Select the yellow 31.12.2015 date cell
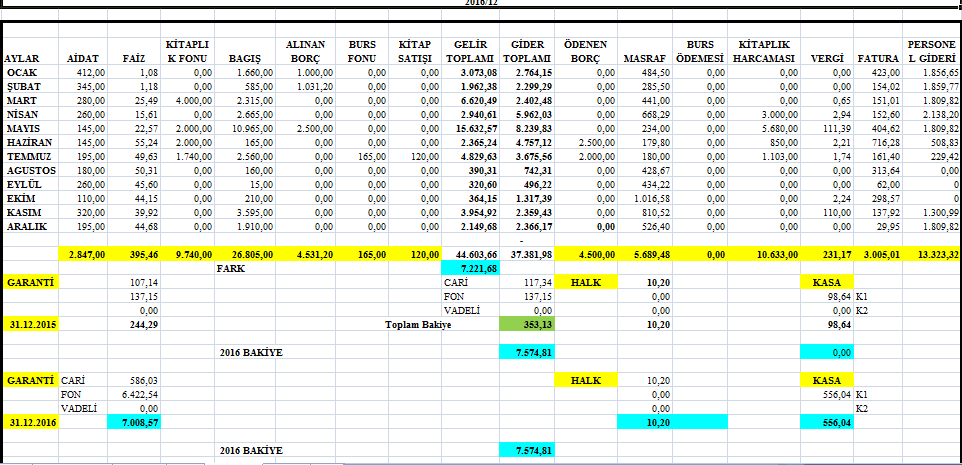This screenshot has height=465, width=962. pos(30,325)
